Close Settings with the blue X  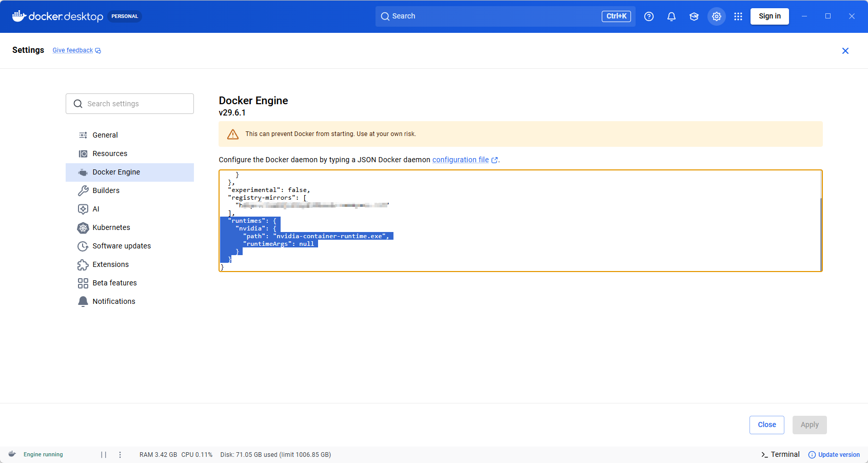tap(845, 51)
